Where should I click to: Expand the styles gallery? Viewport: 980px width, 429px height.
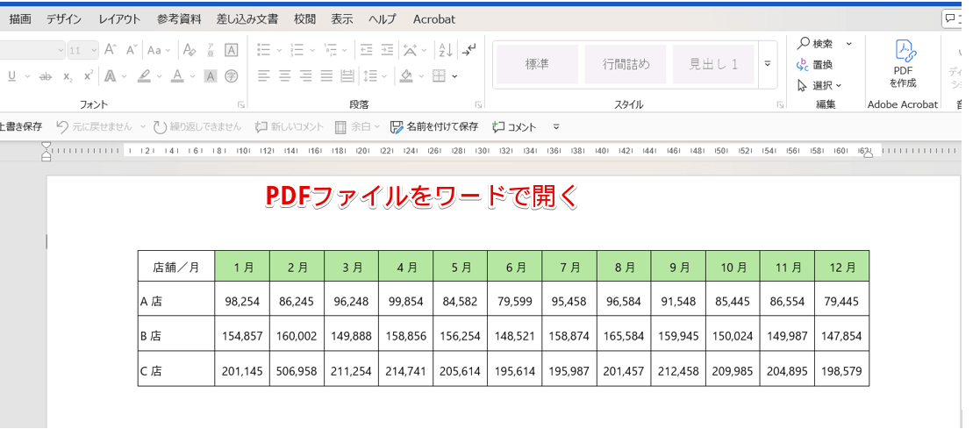tap(769, 64)
